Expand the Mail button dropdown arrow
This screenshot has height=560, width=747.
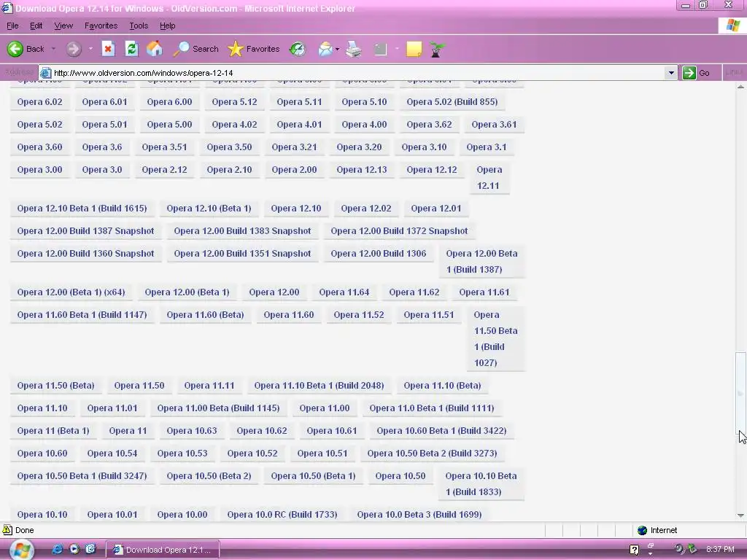click(x=337, y=49)
